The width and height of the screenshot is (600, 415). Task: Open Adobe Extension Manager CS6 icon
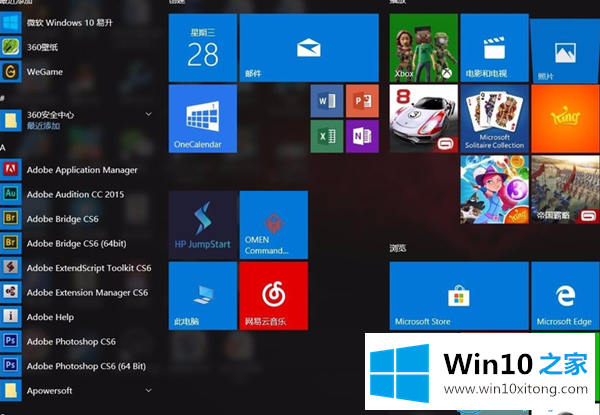[11, 292]
